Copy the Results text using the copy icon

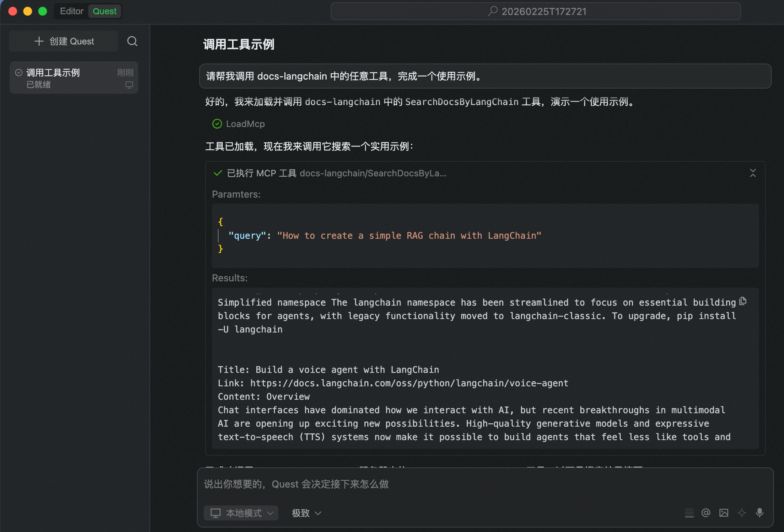tap(743, 301)
